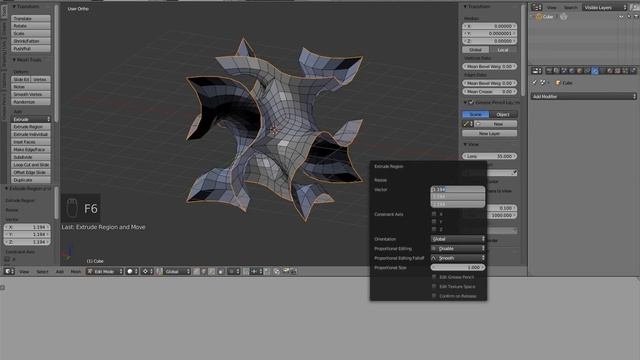Screen dimensions: 640x360
Task: Select the Local transform space button
Action: point(503,49)
